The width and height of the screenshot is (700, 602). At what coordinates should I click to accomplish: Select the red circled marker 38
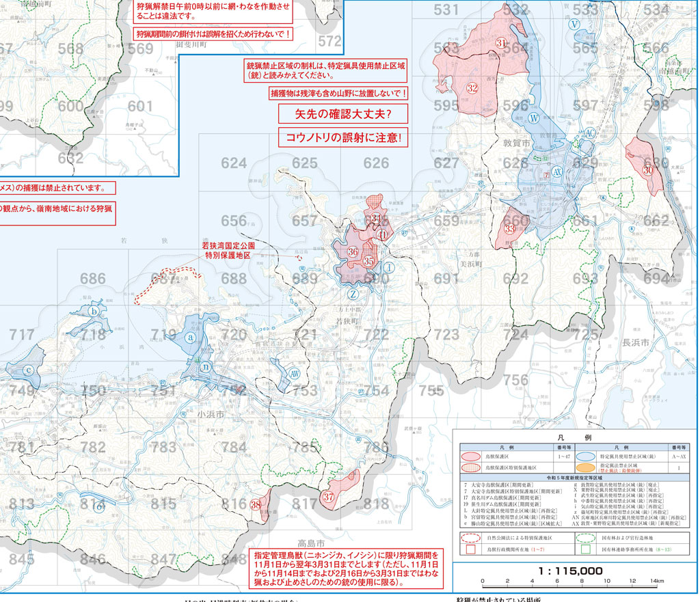coord(256,505)
